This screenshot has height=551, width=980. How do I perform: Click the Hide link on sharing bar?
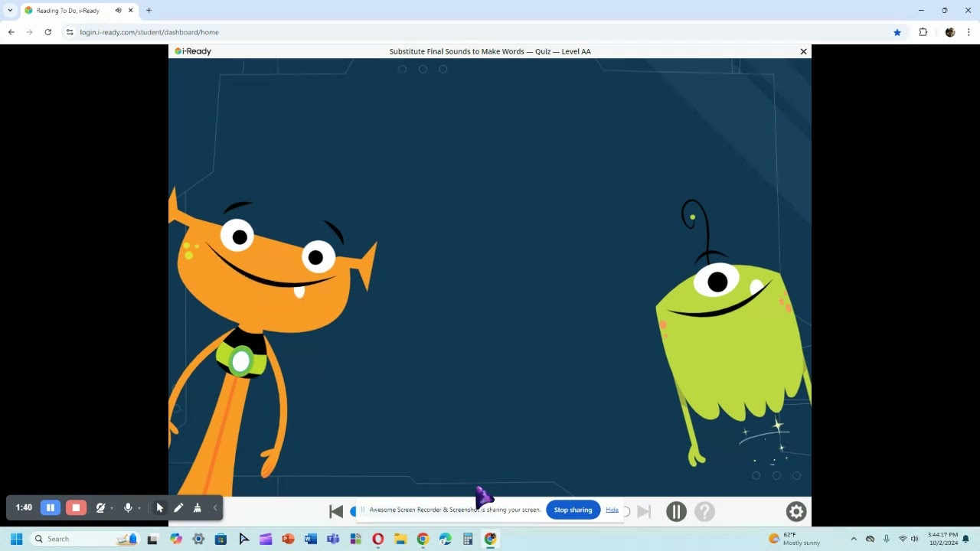(612, 510)
